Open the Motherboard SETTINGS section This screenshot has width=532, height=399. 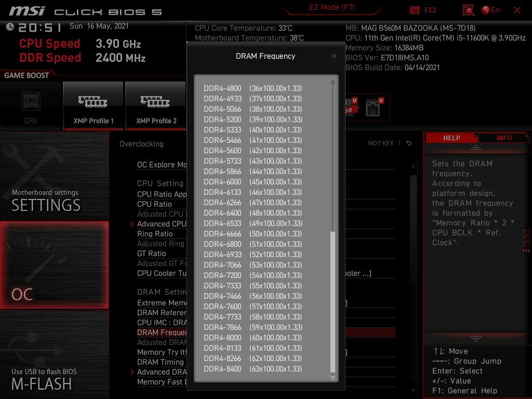tap(54, 176)
